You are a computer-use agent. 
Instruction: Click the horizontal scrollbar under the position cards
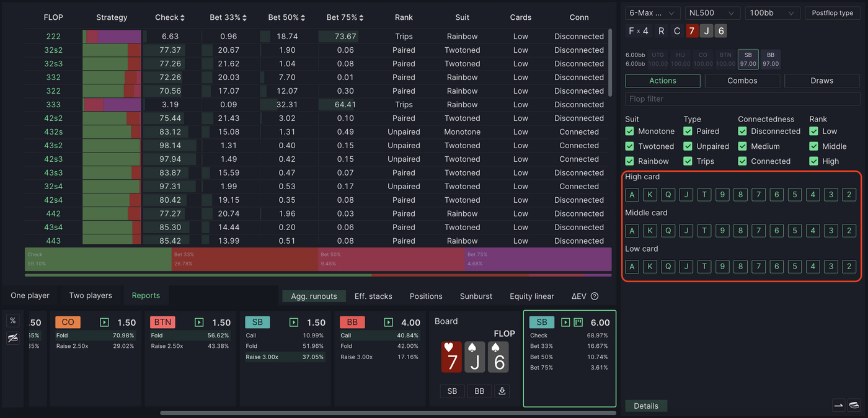[388, 412]
